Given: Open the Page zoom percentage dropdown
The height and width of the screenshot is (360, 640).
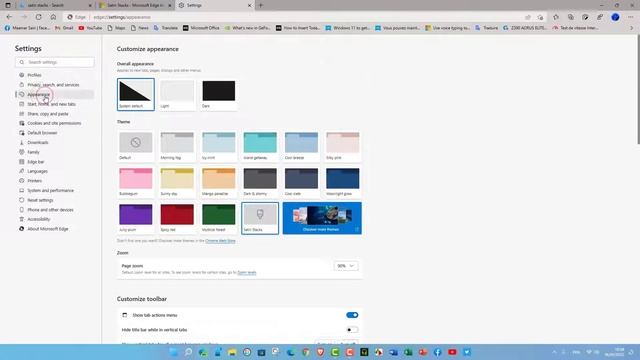Looking at the screenshot, I should (x=346, y=266).
